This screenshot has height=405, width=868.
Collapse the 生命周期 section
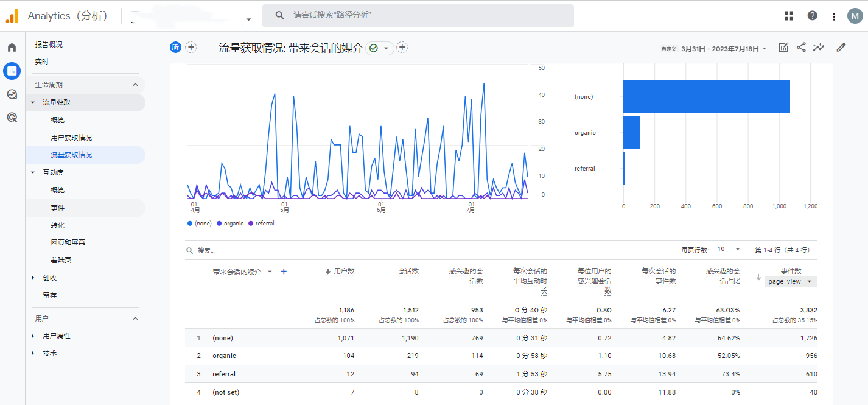pos(135,85)
